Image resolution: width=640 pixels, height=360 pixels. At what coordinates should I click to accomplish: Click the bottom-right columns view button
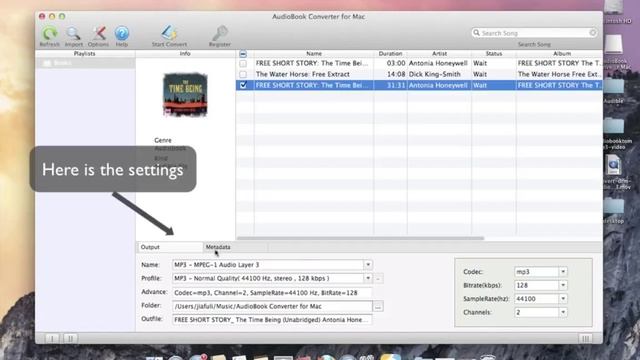[585, 338]
